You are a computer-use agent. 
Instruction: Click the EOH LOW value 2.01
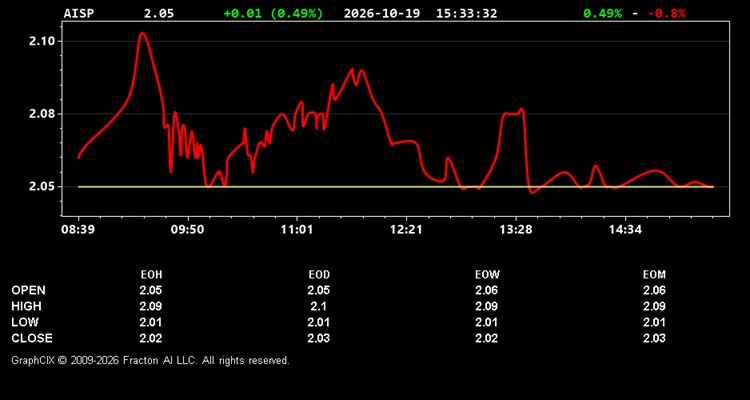point(151,322)
